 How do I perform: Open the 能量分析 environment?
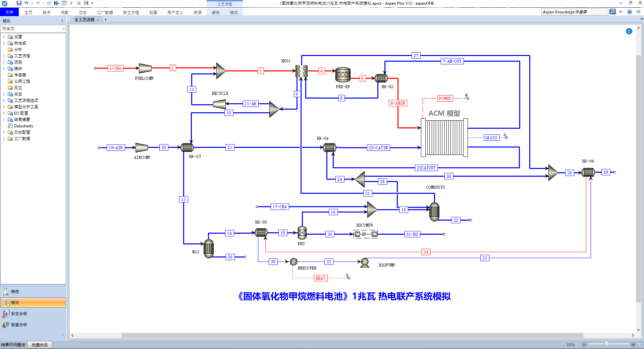tap(33, 325)
